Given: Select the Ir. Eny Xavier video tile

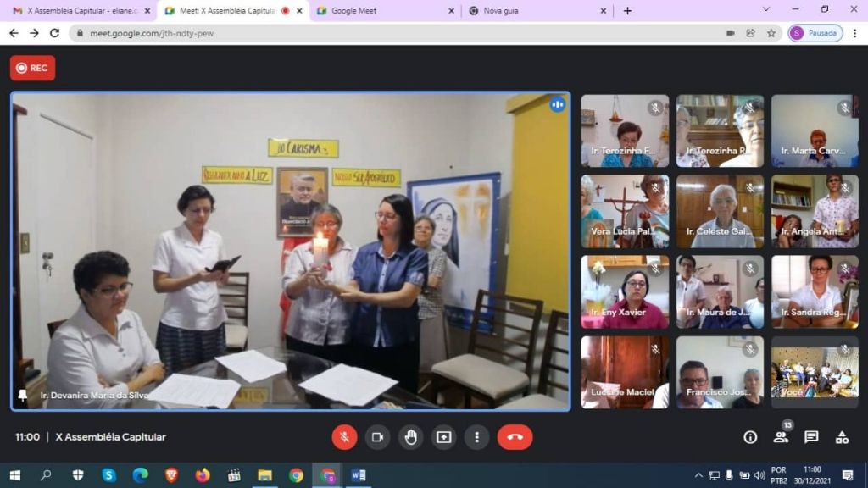Looking at the screenshot, I should [x=625, y=291].
